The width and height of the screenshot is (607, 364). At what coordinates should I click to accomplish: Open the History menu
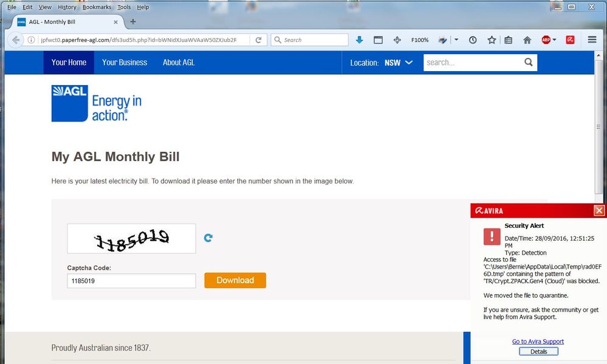67,7
